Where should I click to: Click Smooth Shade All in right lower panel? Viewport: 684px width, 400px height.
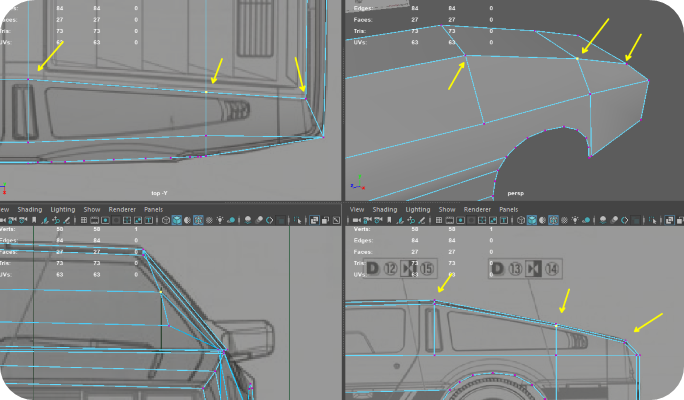coord(531,220)
